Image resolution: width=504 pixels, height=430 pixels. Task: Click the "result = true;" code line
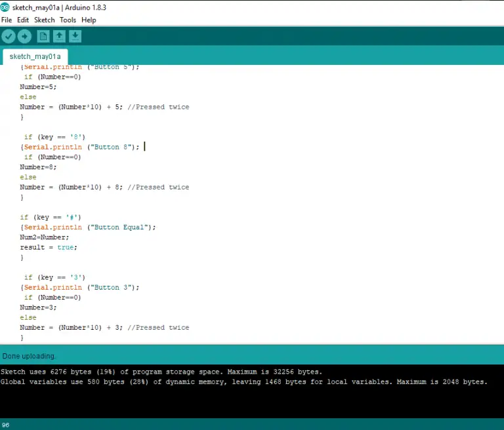(x=48, y=247)
